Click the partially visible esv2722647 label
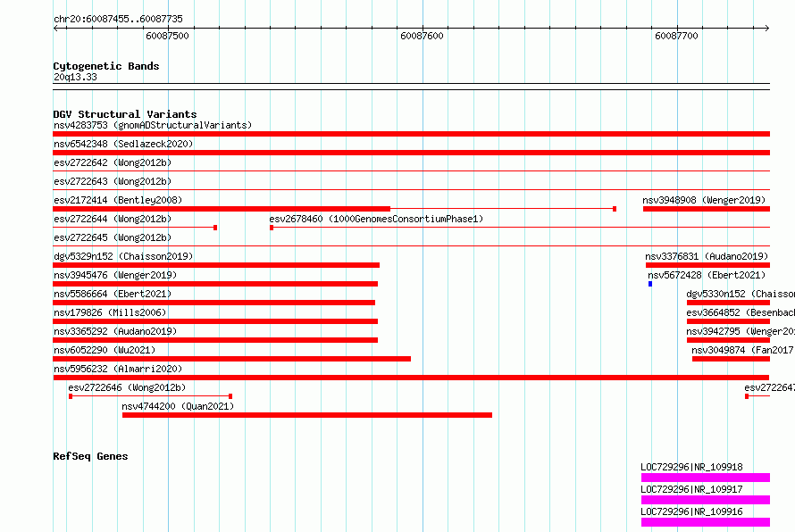 769,387
